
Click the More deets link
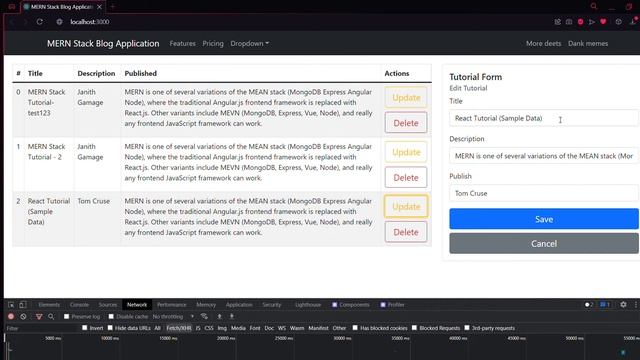coord(543,43)
